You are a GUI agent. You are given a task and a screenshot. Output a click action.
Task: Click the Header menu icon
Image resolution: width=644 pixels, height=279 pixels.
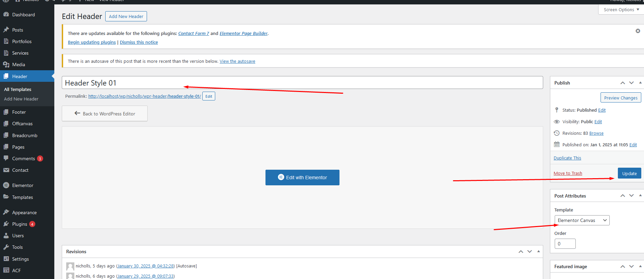[x=6, y=76]
